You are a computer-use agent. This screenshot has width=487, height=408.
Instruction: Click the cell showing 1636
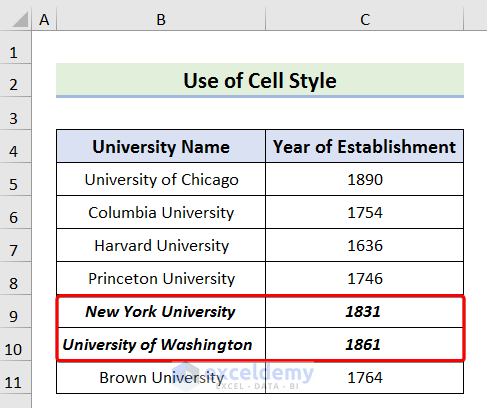(364, 245)
